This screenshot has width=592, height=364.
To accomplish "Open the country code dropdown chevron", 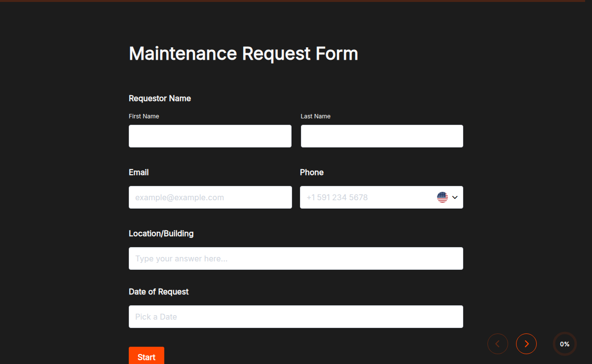I will (454, 197).
